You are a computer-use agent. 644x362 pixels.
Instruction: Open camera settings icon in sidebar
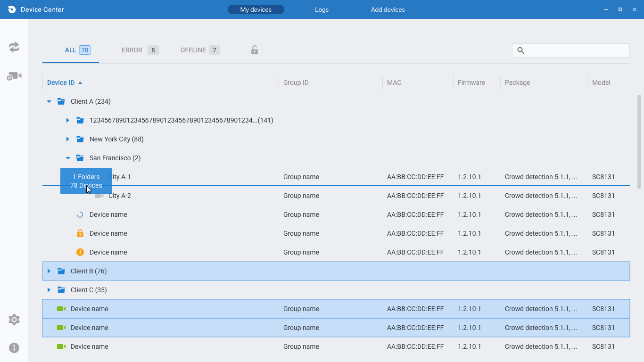tap(14, 76)
